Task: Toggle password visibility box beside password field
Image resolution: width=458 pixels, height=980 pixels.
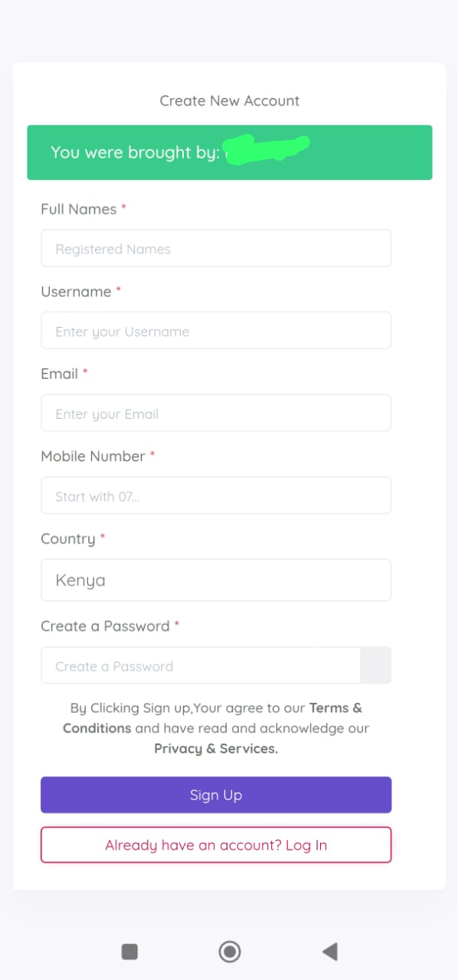Action: point(375,665)
